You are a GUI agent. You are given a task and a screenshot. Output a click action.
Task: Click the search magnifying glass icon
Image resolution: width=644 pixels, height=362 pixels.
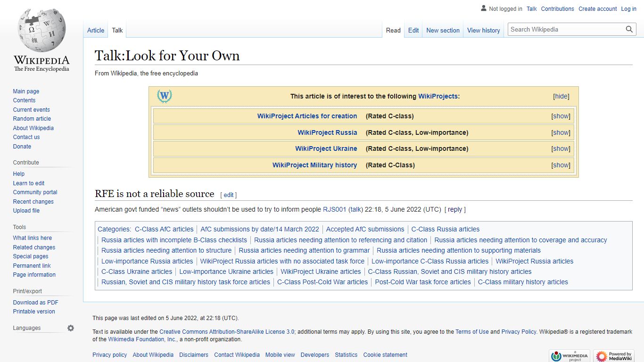[629, 29]
